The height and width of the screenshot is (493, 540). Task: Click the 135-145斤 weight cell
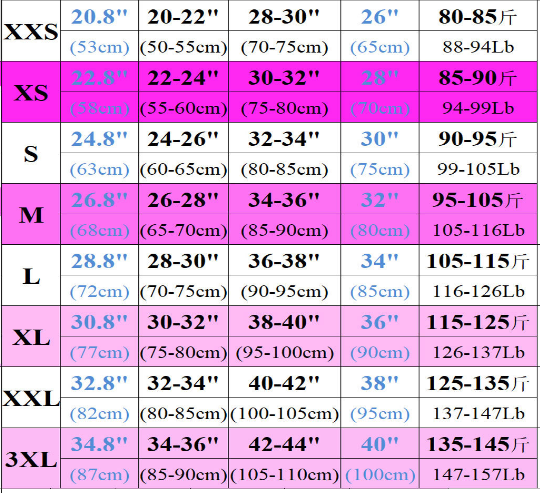(478, 443)
